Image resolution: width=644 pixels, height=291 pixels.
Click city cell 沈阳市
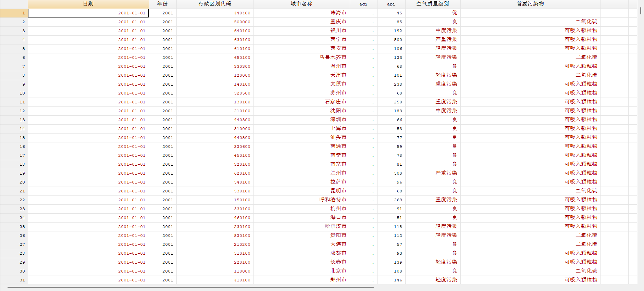301,111
